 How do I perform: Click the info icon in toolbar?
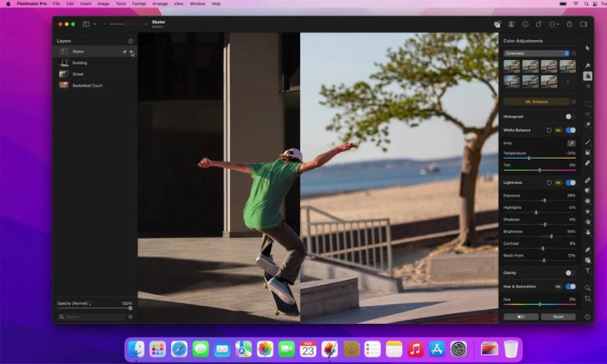pyautogui.click(x=525, y=24)
